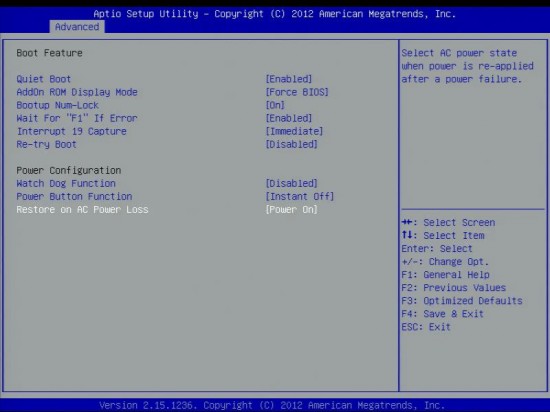This screenshot has width=550, height=412.
Task: Click F4: Save & Exit hint
Action: coord(443,314)
